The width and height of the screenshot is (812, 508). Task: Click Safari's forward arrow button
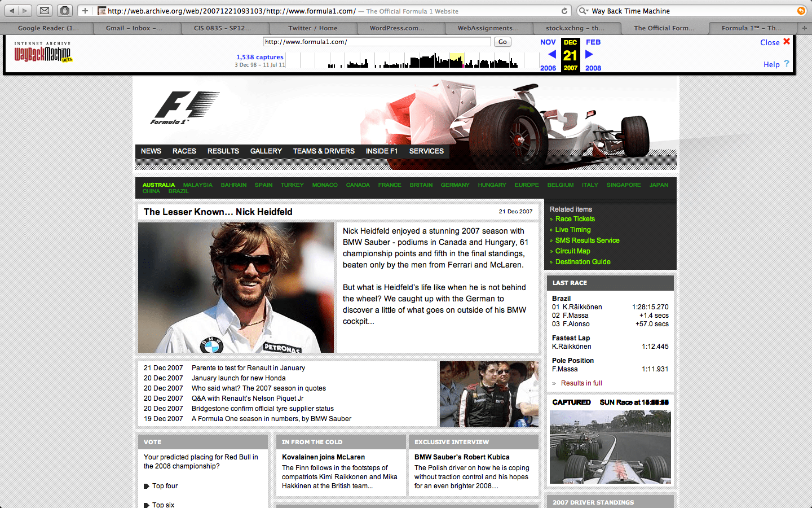[25, 11]
